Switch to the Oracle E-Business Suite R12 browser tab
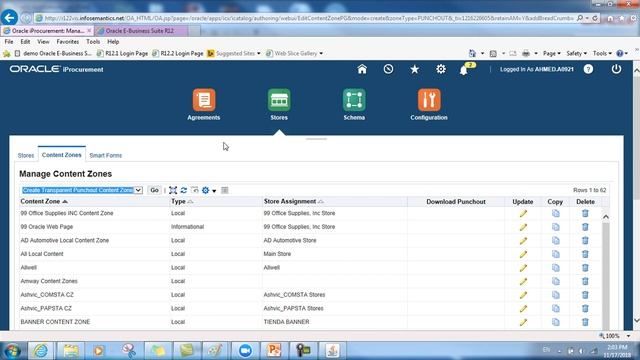The height and width of the screenshot is (360, 640). 141,31
